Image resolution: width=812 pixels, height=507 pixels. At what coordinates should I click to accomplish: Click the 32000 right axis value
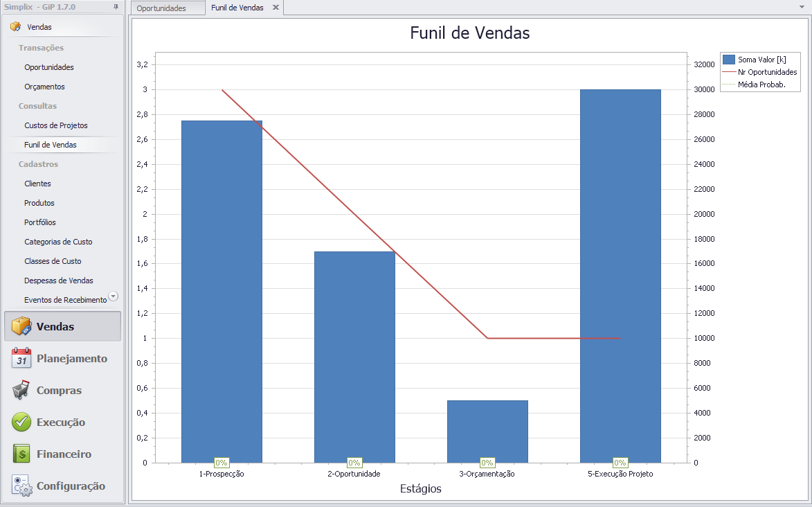coord(704,64)
